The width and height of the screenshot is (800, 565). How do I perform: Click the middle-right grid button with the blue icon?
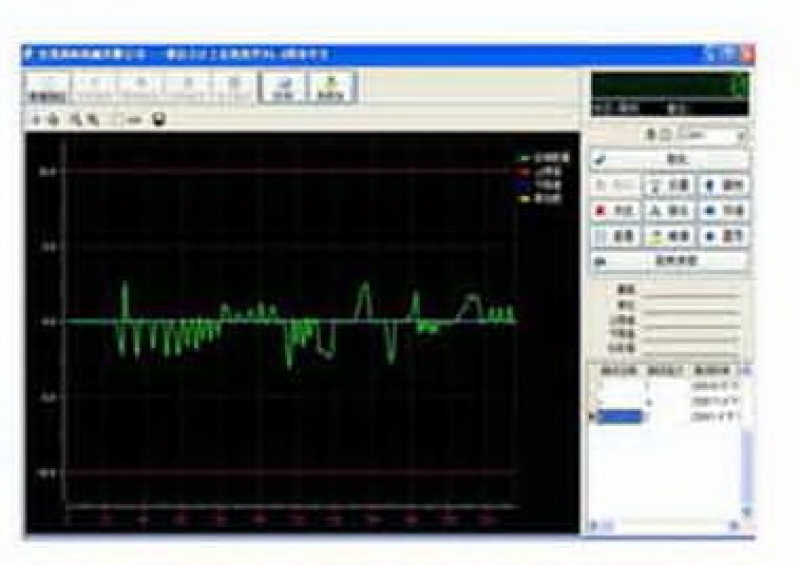(x=724, y=210)
